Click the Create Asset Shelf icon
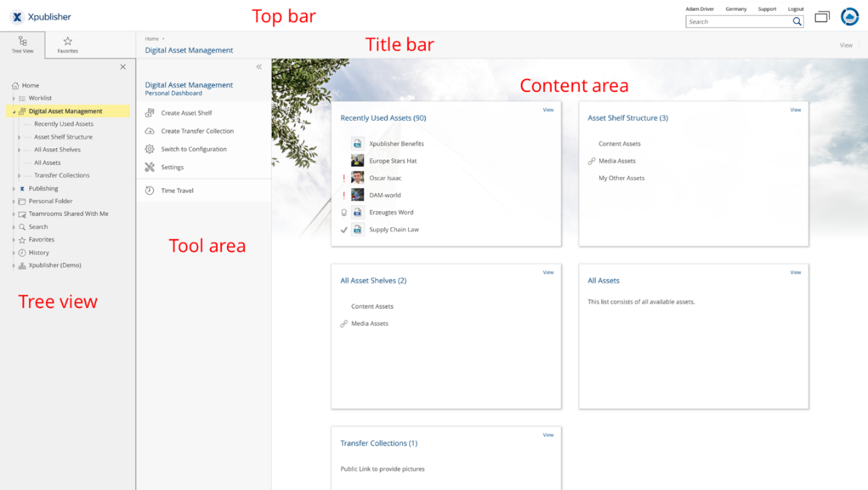 [150, 113]
